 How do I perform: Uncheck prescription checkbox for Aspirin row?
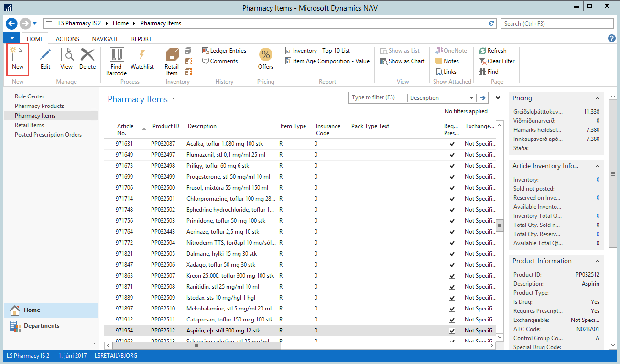[x=452, y=331]
